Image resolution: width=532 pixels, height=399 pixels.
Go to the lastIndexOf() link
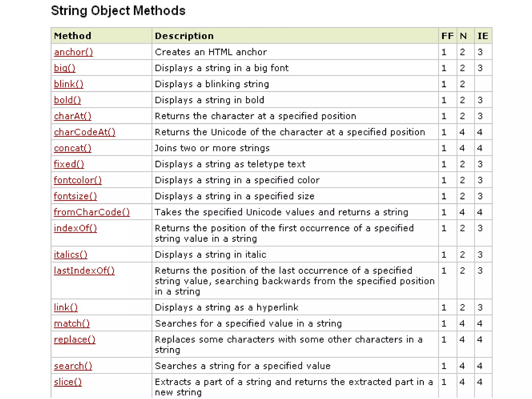[x=84, y=271]
